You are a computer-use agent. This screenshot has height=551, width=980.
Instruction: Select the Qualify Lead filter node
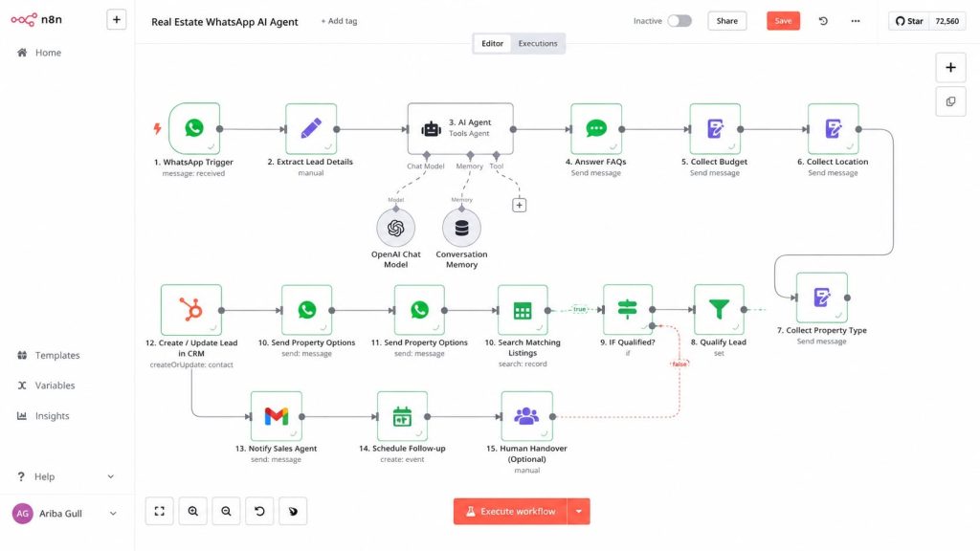point(719,309)
